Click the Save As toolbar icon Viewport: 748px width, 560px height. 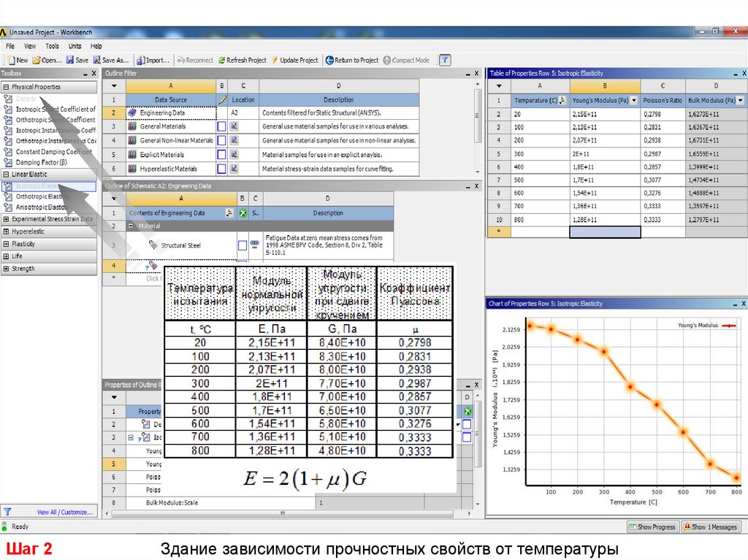click(96, 61)
